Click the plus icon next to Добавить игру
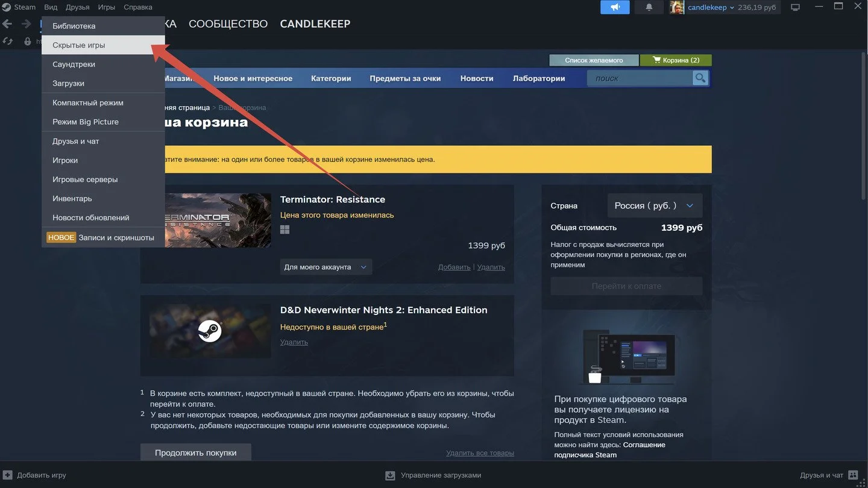 click(x=7, y=475)
